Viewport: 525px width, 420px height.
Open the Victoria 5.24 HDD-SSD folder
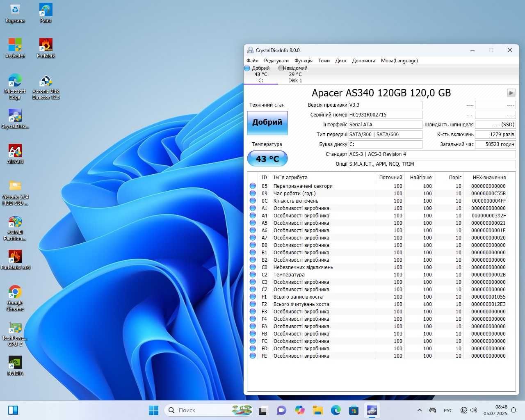coord(15,192)
